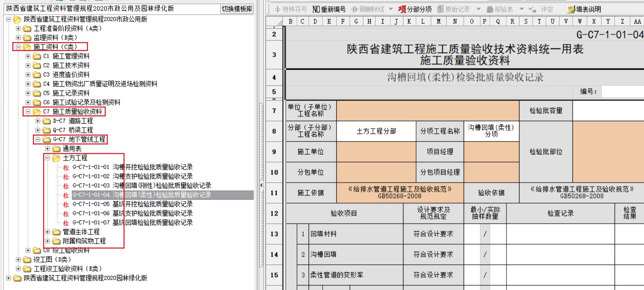This screenshot has width=644, height=290.
Task: Expand the D-C7 道路工程 folder
Action: (38, 121)
